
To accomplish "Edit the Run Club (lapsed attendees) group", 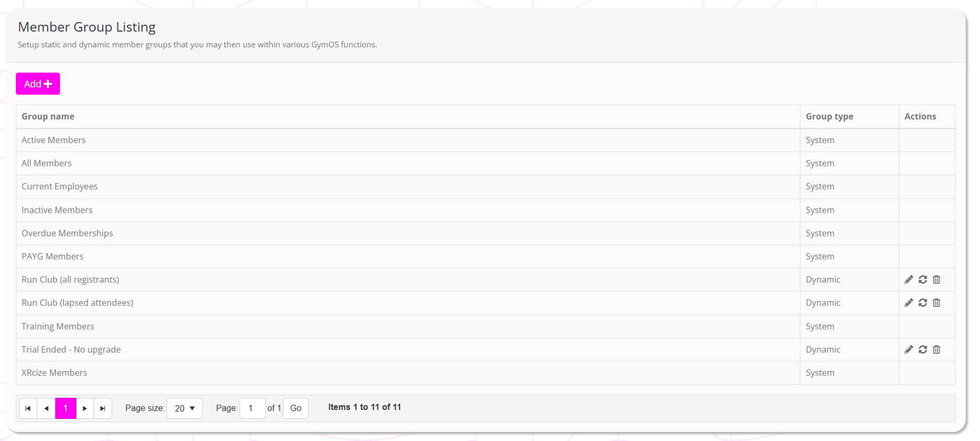I will (908, 303).
